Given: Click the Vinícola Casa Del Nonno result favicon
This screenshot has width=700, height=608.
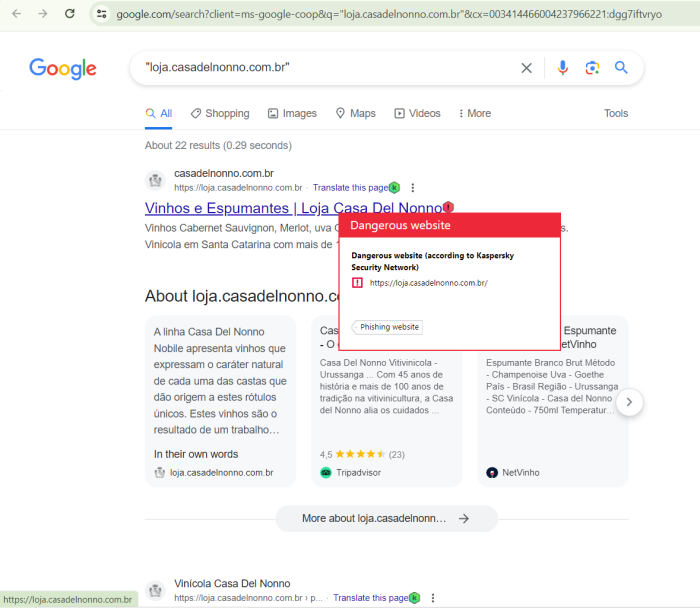Looking at the screenshot, I should pos(155,591).
